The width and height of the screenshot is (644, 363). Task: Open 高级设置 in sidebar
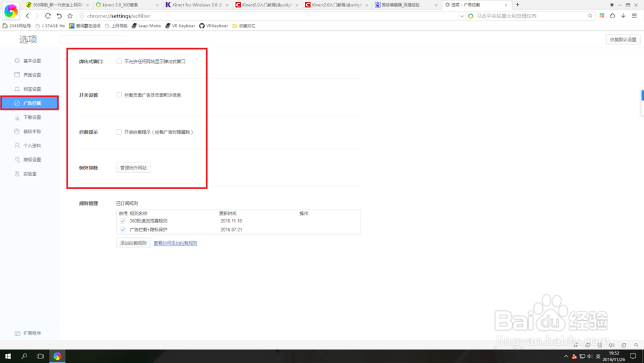(x=30, y=159)
